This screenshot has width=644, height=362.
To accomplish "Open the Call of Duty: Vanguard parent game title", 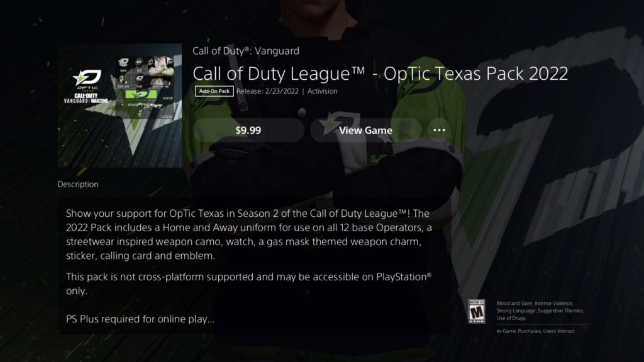I will (246, 51).
